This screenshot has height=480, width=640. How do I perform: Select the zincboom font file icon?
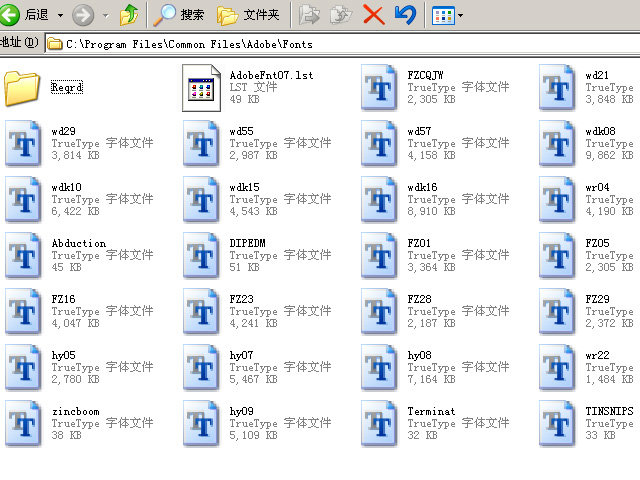click(23, 423)
